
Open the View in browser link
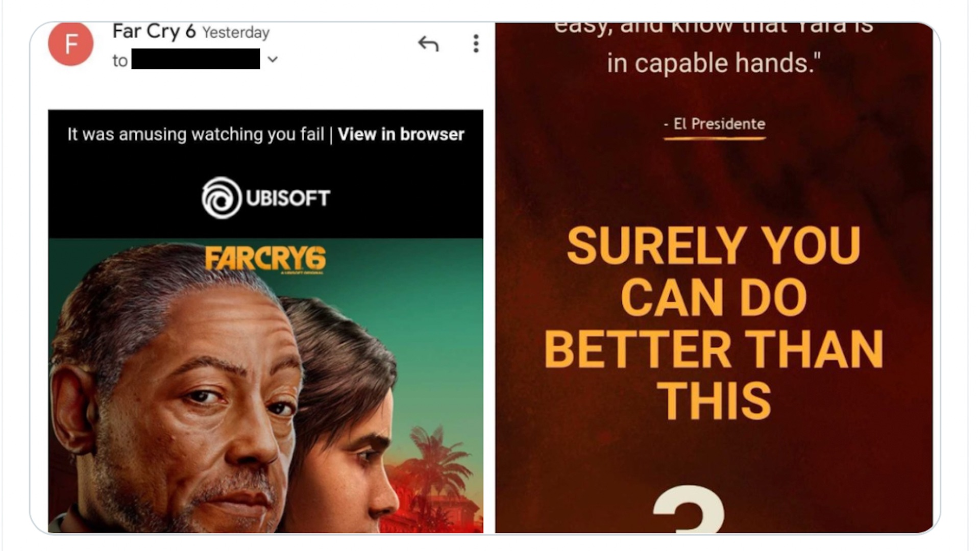tap(401, 134)
